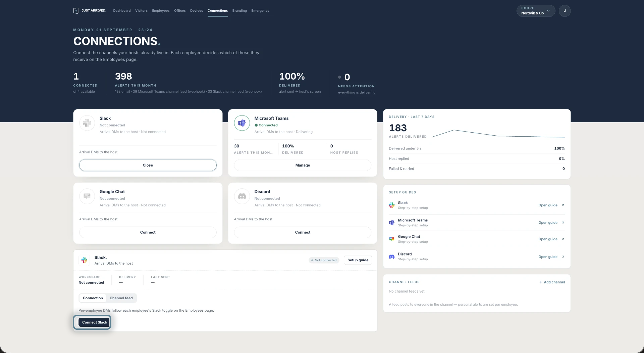The width and height of the screenshot is (644, 353).
Task: Click the Slack guide external-link arrow
Action: point(563,205)
